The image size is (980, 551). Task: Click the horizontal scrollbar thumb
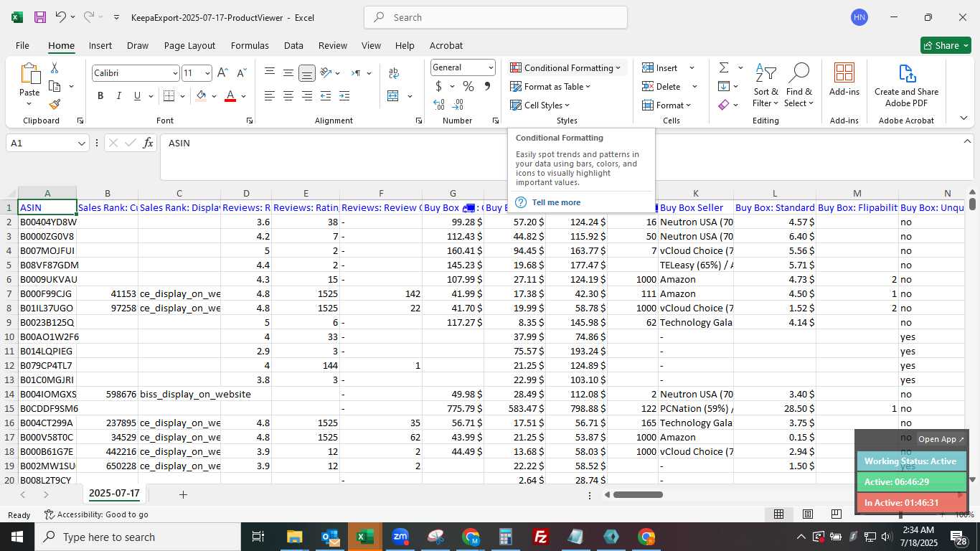pyautogui.click(x=638, y=494)
